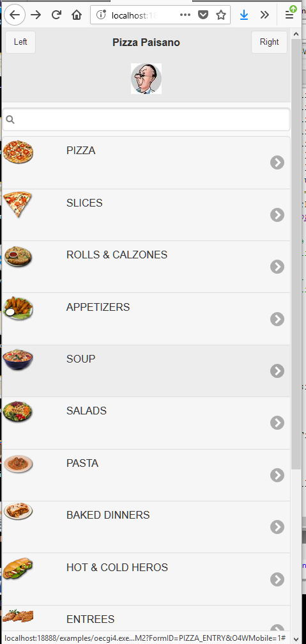This screenshot has height=644, width=306.
Task: Open page actions three-dot menu
Action: pos(185,15)
